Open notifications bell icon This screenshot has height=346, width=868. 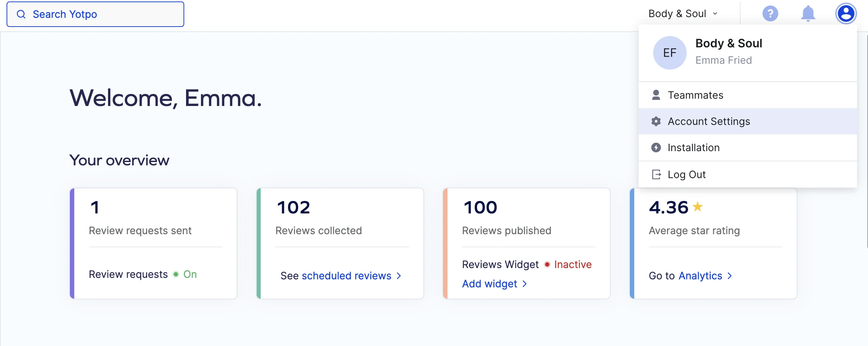808,14
